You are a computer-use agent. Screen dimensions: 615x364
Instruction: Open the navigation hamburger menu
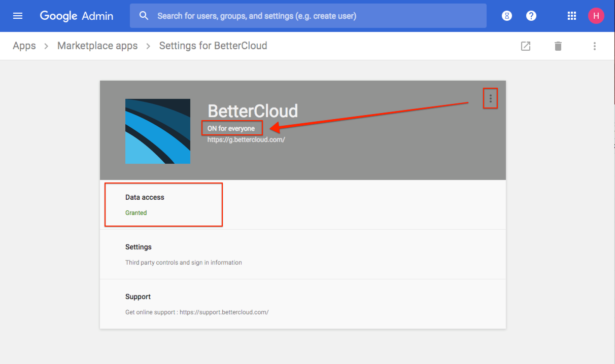pos(18,15)
